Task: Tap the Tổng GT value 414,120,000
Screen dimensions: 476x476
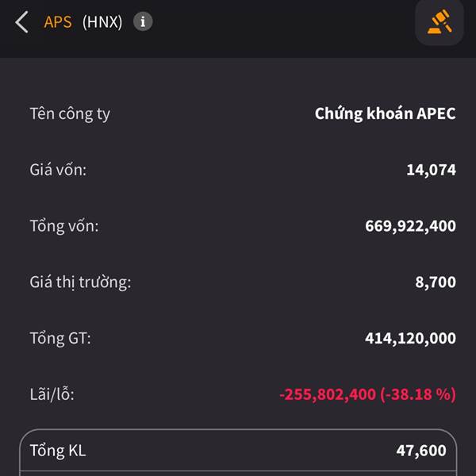Action: (410, 339)
